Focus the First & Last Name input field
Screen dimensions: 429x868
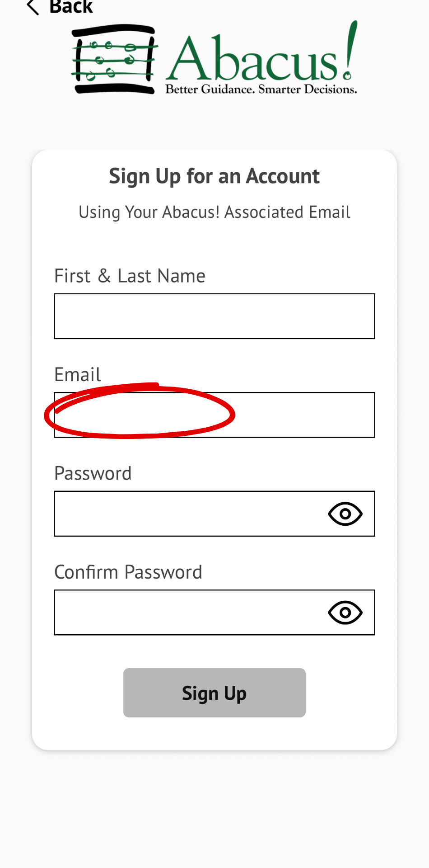(214, 316)
